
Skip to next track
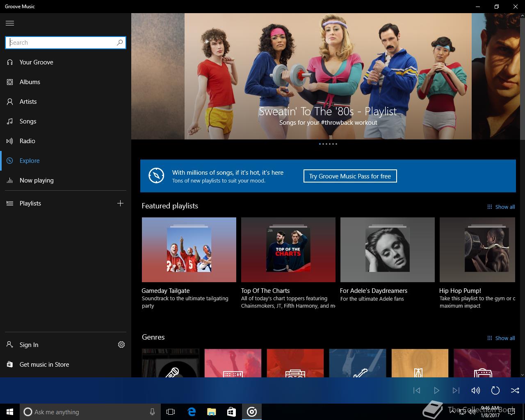(x=456, y=390)
